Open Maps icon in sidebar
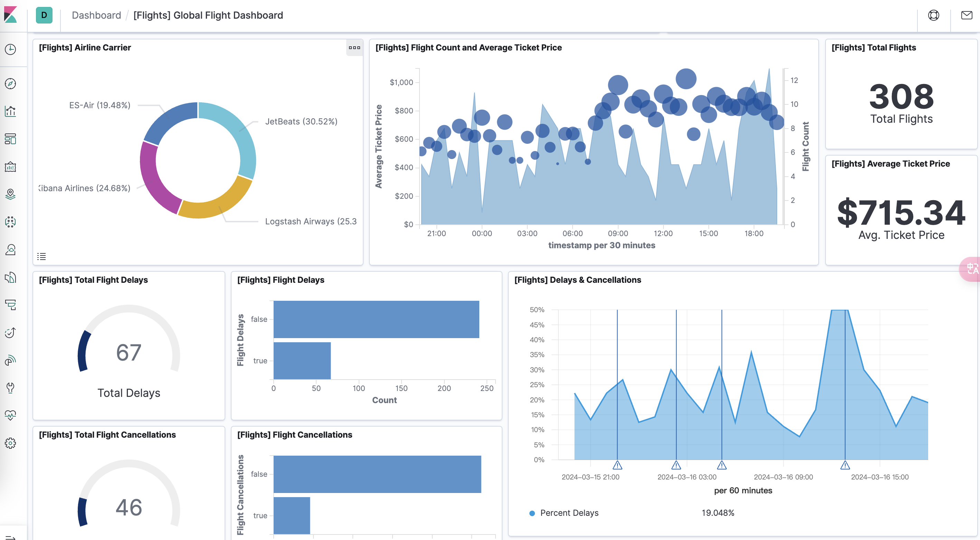The height and width of the screenshot is (540, 980). pyautogui.click(x=10, y=194)
